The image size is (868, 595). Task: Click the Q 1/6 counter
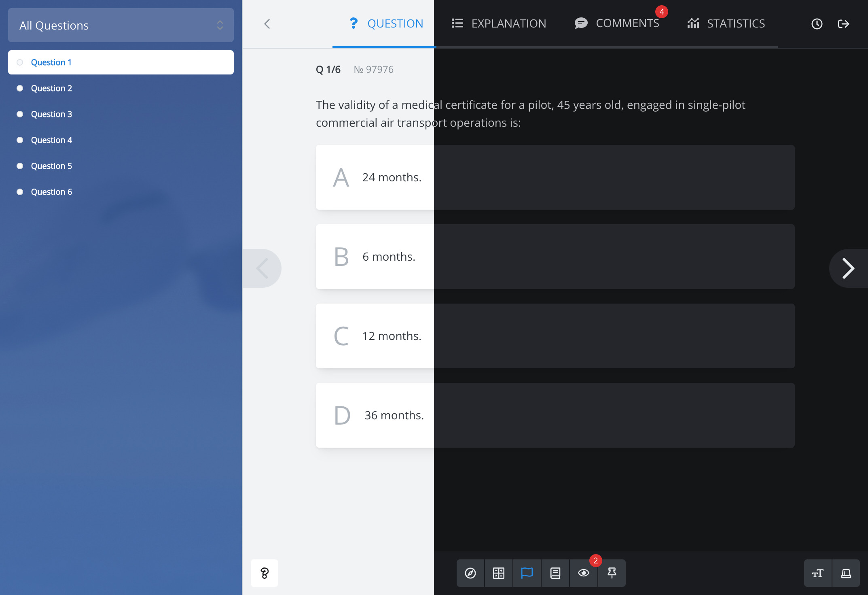click(x=328, y=70)
